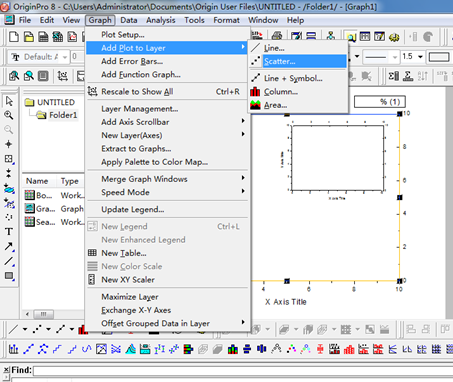This screenshot has width=453, height=382.
Task: Select the Arrow drawing tool
Action: point(9,247)
